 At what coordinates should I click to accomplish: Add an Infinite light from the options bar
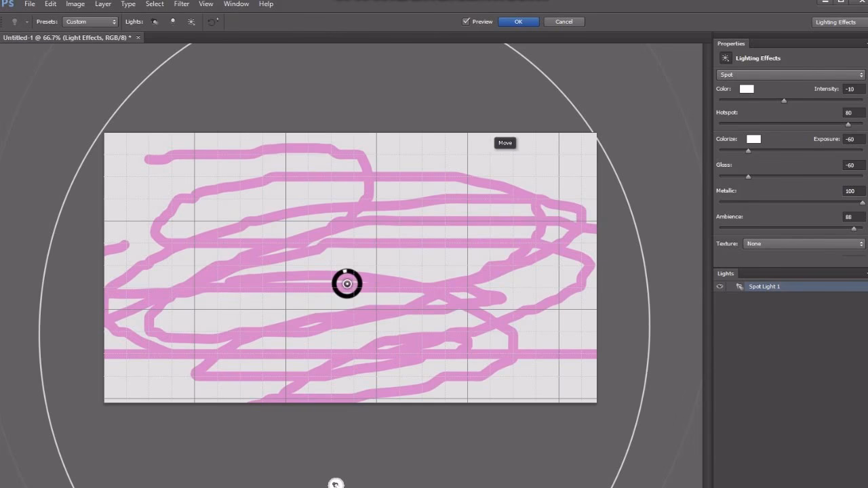(191, 22)
